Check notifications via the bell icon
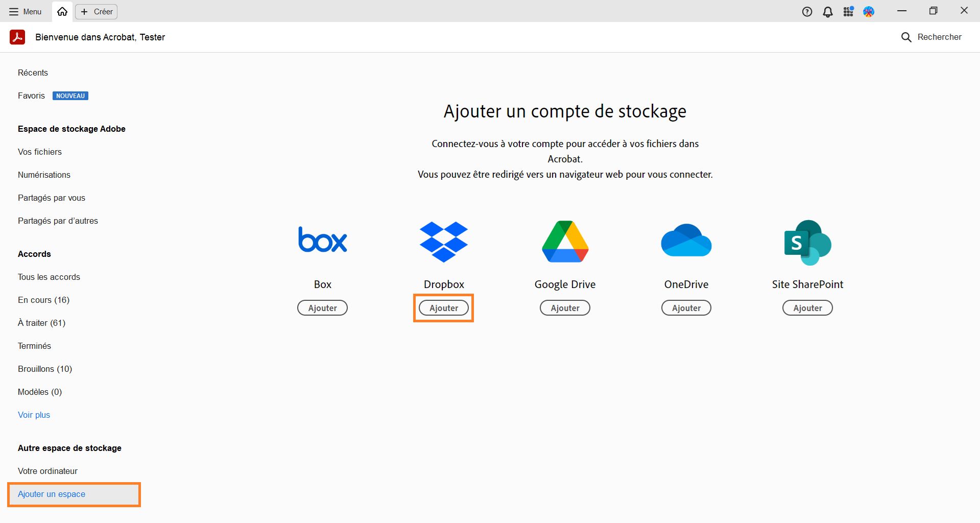The width and height of the screenshot is (980, 523). point(827,11)
